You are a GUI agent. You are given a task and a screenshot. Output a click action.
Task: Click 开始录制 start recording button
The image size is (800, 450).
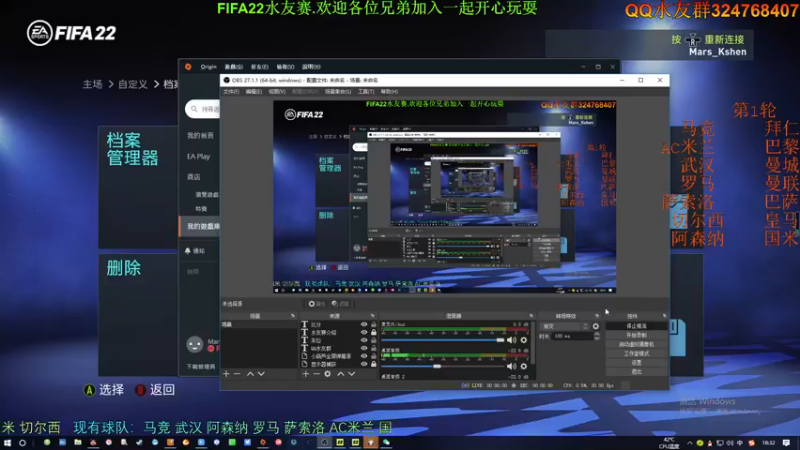[x=636, y=335]
